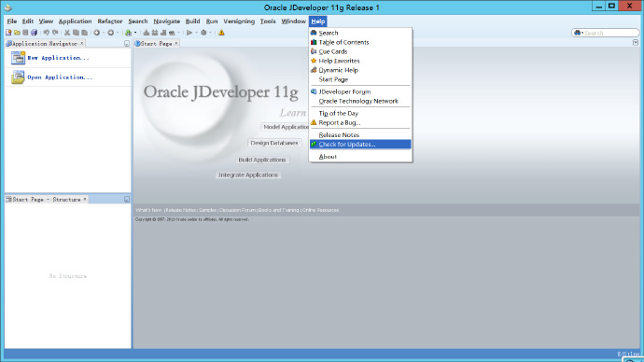Click the Save toolbar icon
644x362 pixels.
coord(25,33)
